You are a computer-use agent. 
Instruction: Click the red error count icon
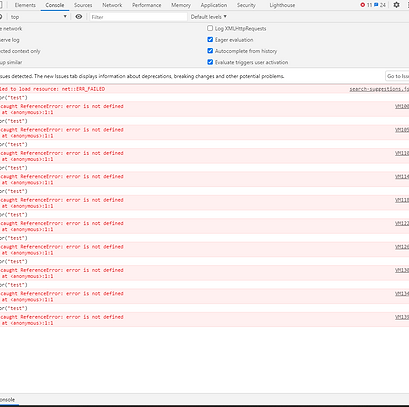(363, 5)
